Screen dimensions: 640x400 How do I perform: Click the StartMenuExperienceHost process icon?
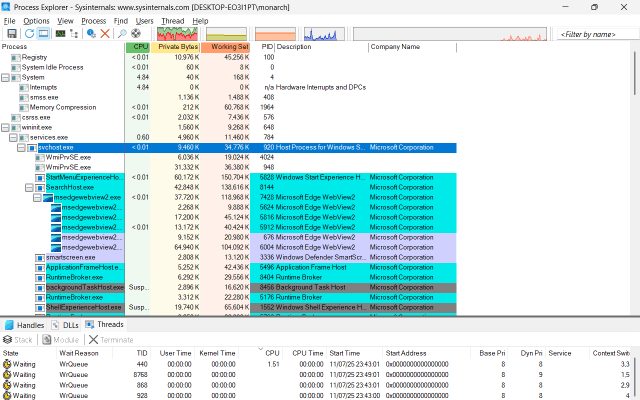[40, 178]
